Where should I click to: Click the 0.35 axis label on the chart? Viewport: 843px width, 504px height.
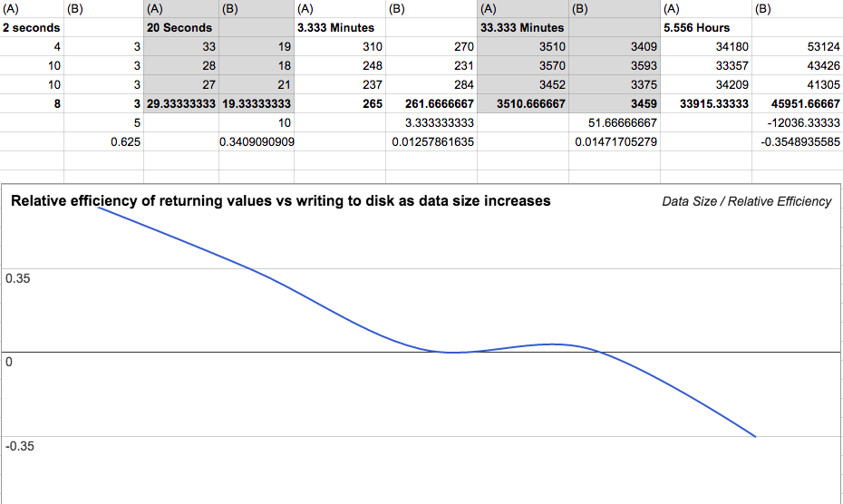click(x=17, y=279)
